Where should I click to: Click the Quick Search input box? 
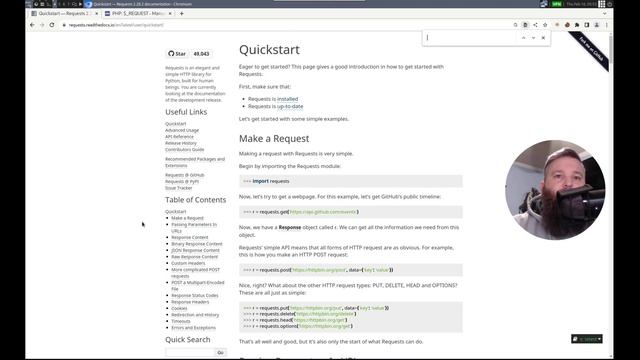[190, 352]
